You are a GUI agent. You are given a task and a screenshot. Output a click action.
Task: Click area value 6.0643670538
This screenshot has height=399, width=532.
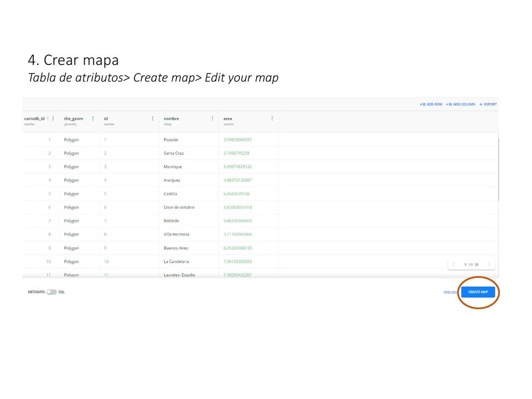tap(236, 194)
